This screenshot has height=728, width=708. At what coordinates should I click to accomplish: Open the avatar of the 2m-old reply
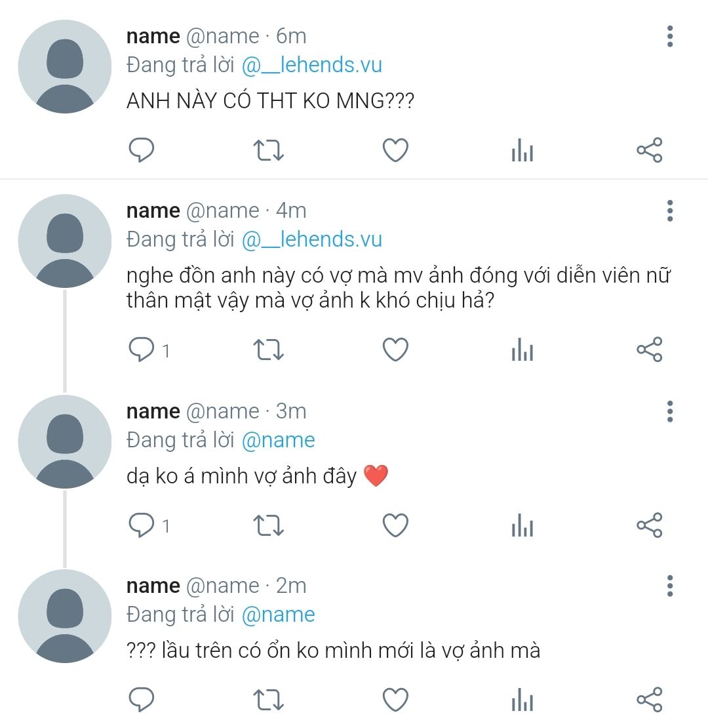click(x=65, y=616)
